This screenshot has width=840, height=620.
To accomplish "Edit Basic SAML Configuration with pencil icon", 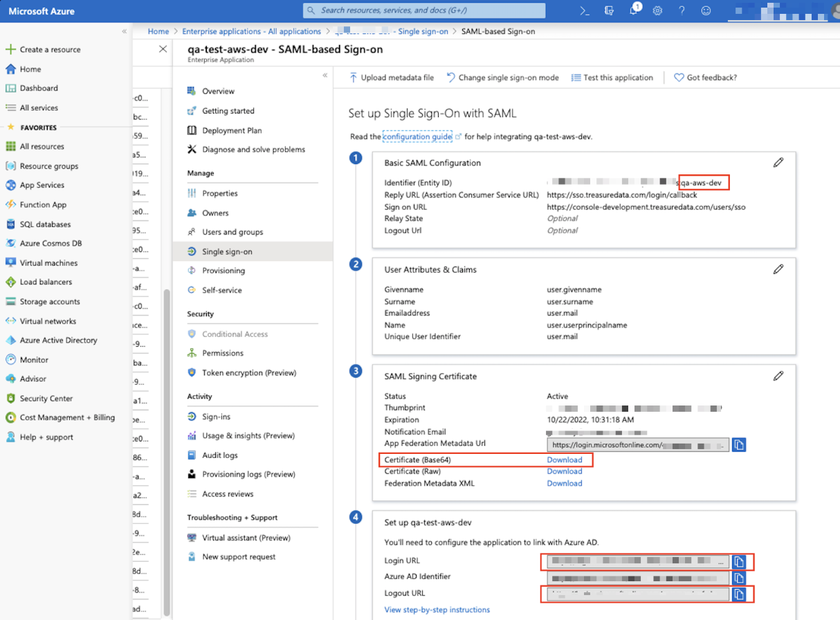I will (x=778, y=163).
